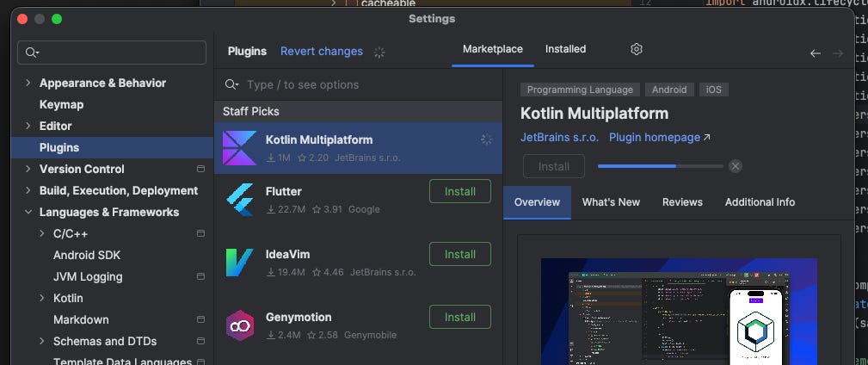Expand the Kotlin settings node
Screen dimensions: 868x365
tap(42, 298)
